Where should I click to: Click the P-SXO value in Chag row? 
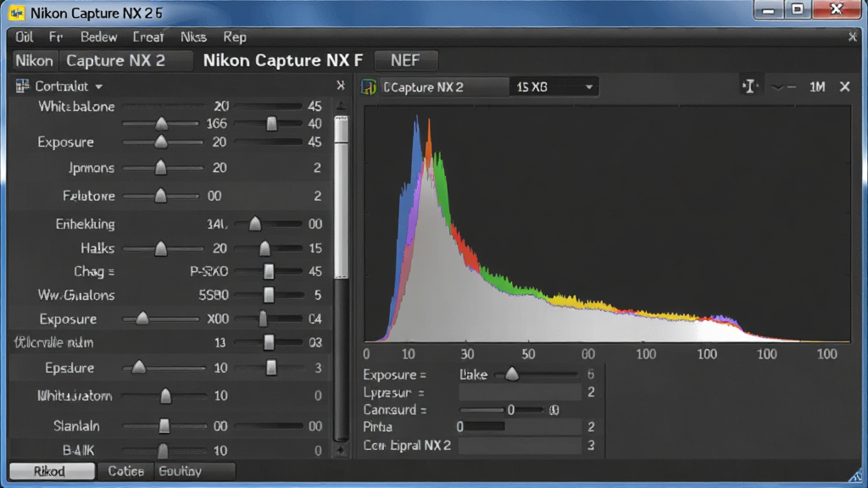[x=209, y=272]
